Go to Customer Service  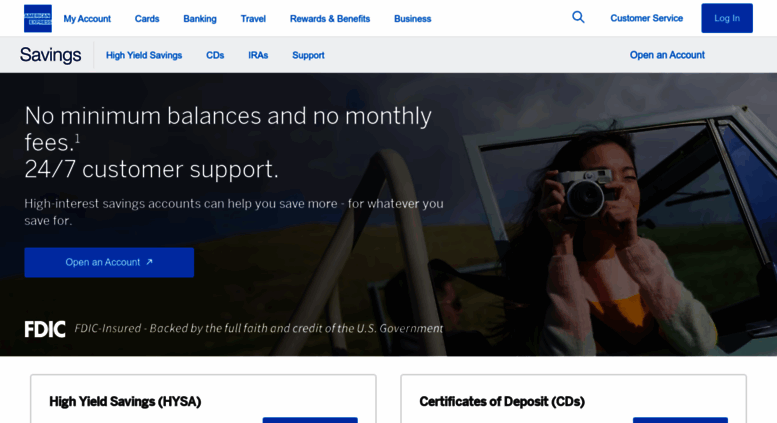[646, 18]
